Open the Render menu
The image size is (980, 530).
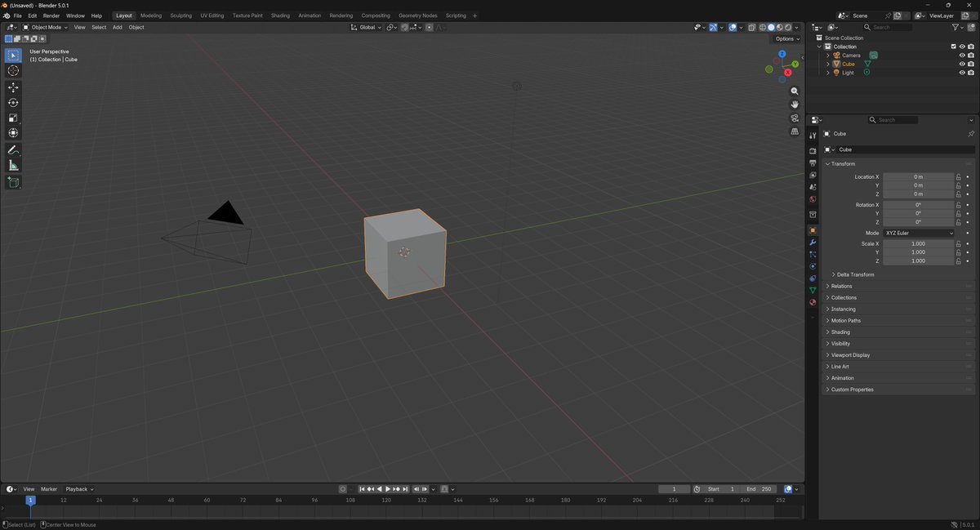[x=51, y=16]
